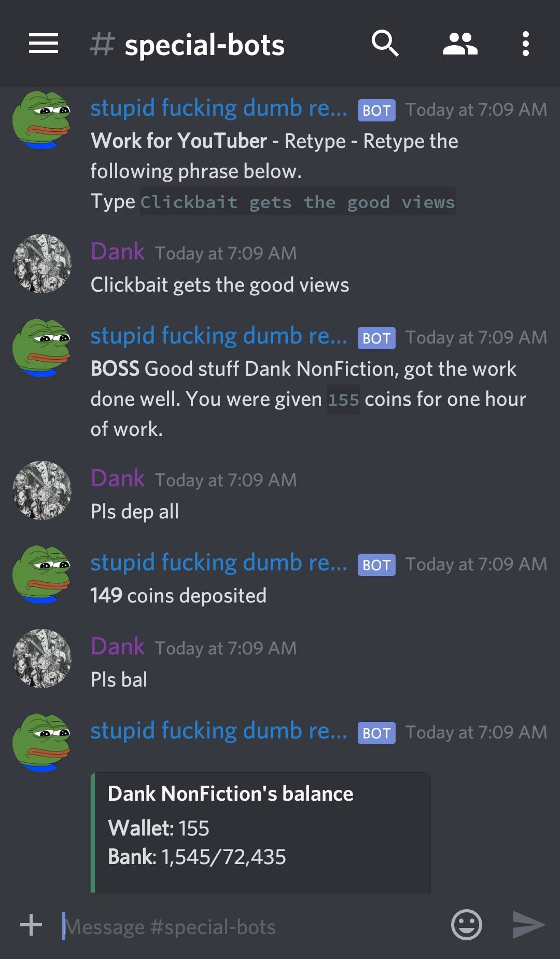Open the hamburger navigation menu

(x=43, y=44)
